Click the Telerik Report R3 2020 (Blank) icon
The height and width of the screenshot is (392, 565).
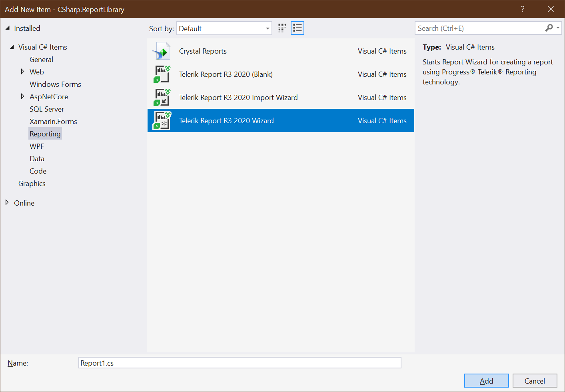pyautogui.click(x=162, y=74)
